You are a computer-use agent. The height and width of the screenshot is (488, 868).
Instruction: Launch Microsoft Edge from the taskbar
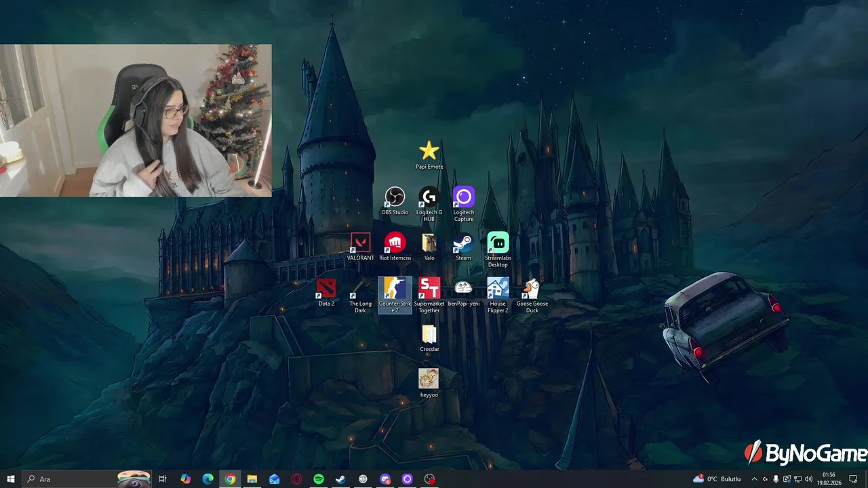pos(208,479)
